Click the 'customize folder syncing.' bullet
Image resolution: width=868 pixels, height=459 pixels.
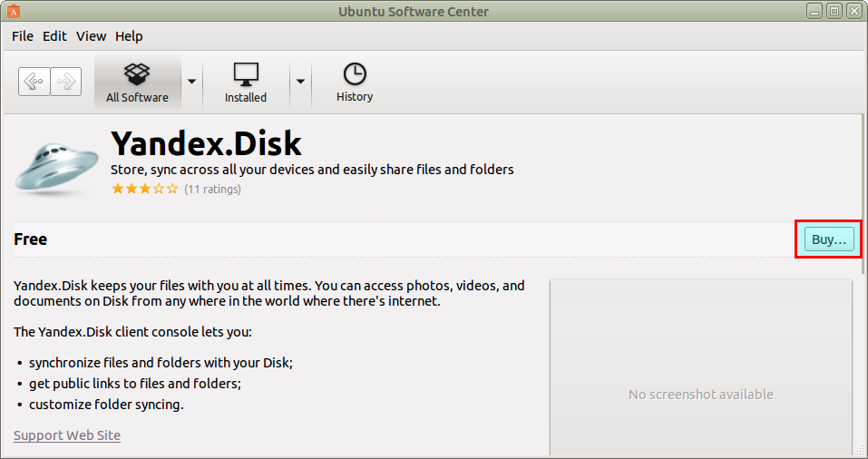pos(106,405)
